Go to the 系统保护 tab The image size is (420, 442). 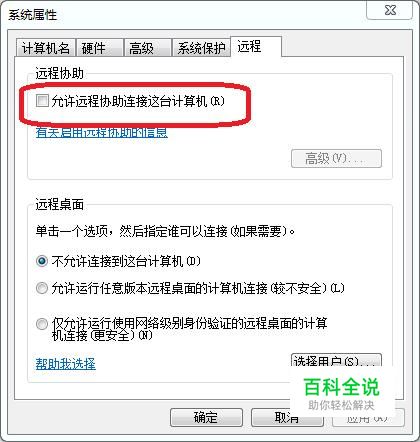tap(201, 48)
